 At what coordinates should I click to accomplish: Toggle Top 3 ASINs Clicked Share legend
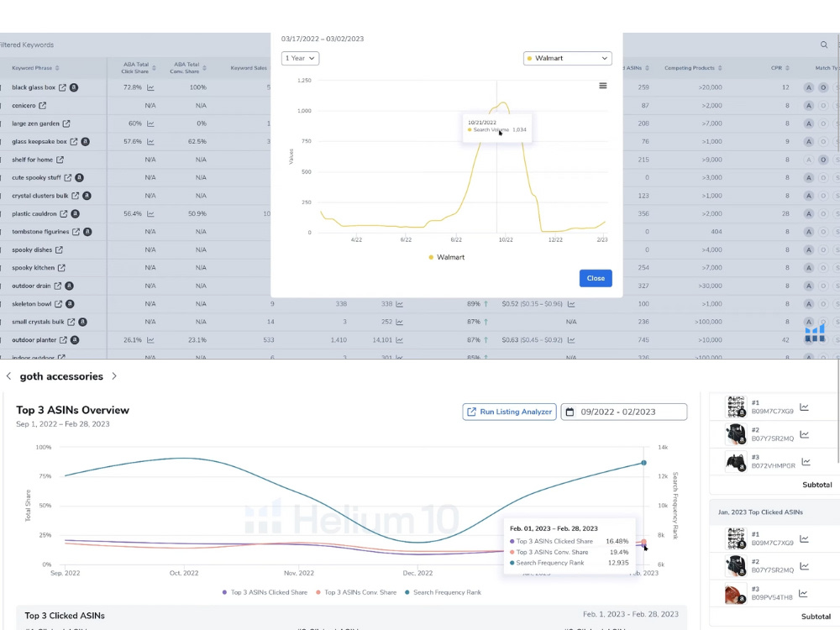(x=265, y=592)
